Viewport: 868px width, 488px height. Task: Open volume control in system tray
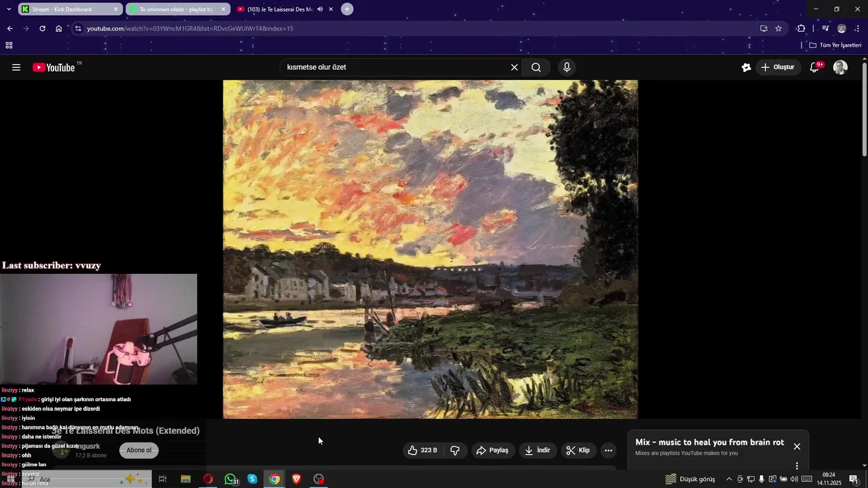[x=794, y=479]
